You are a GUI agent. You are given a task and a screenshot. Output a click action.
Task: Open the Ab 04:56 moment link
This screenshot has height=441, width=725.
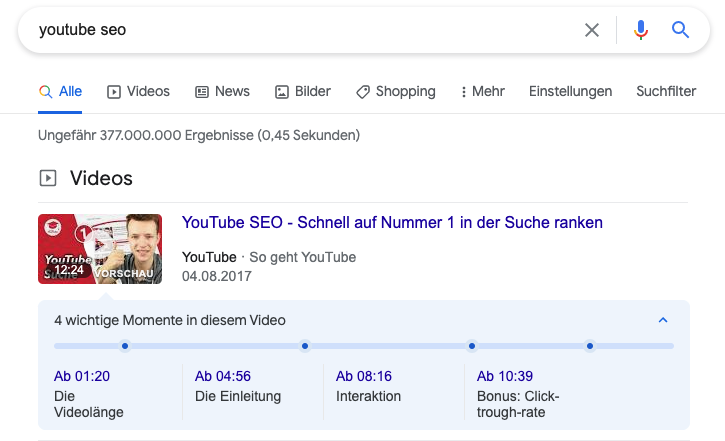point(223,376)
